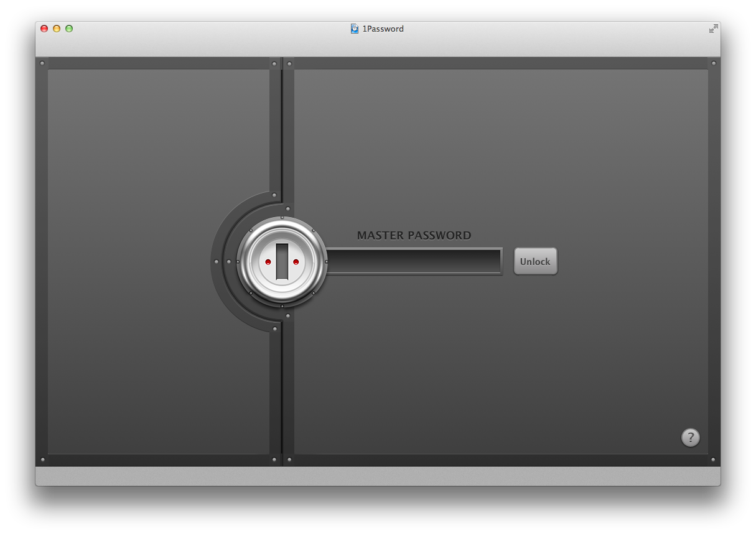
Task: Minimize window using the yellow button
Action: (x=57, y=29)
